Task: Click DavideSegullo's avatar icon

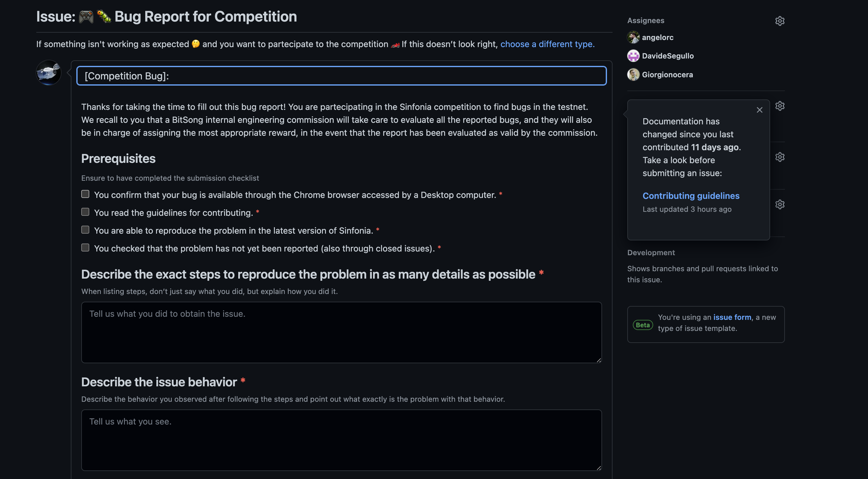Action: pos(633,56)
